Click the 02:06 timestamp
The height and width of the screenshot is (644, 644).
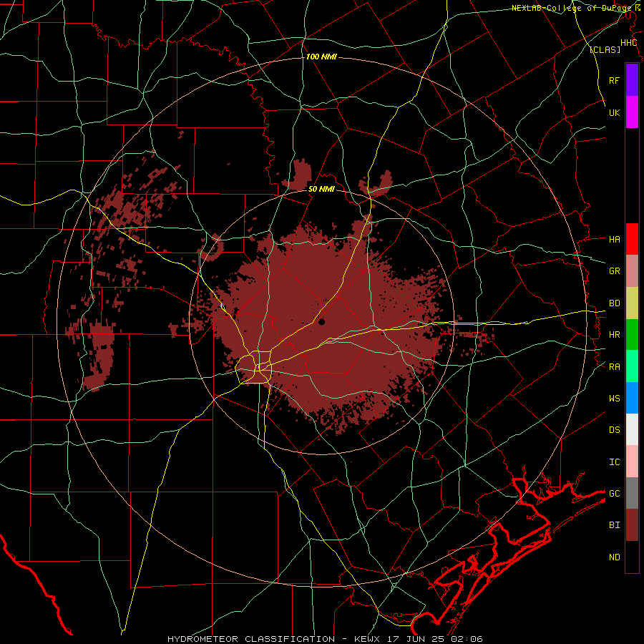tap(467, 639)
